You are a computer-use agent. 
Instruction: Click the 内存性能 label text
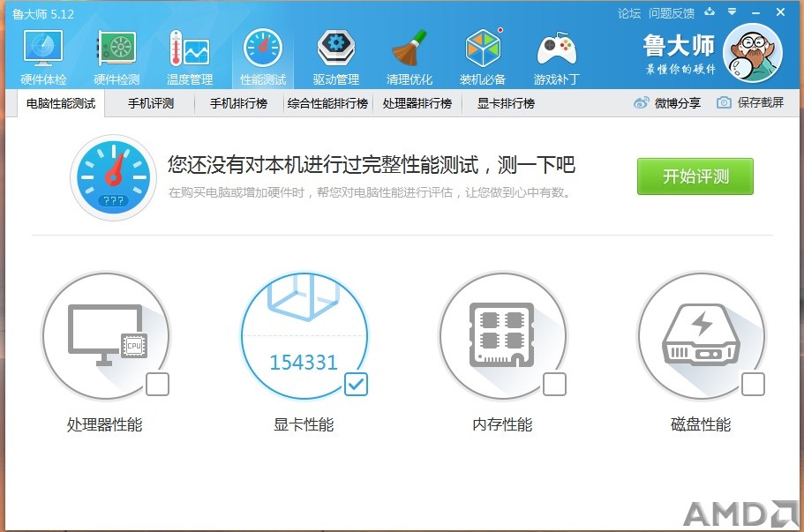click(502, 425)
